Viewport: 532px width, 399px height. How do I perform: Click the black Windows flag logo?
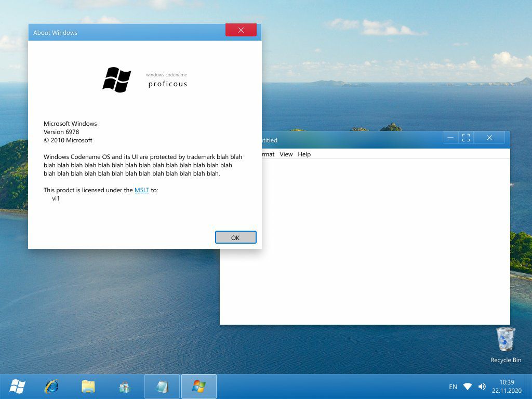tap(117, 79)
